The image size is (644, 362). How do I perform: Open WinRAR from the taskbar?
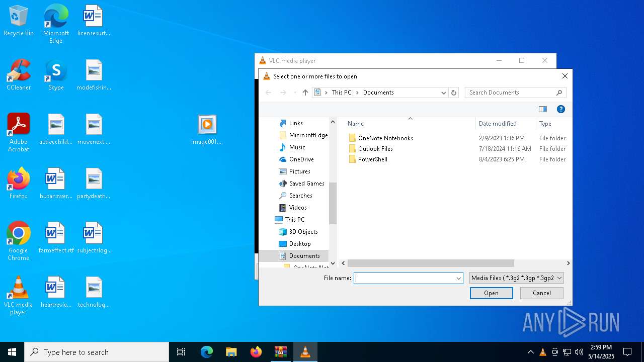point(281,352)
